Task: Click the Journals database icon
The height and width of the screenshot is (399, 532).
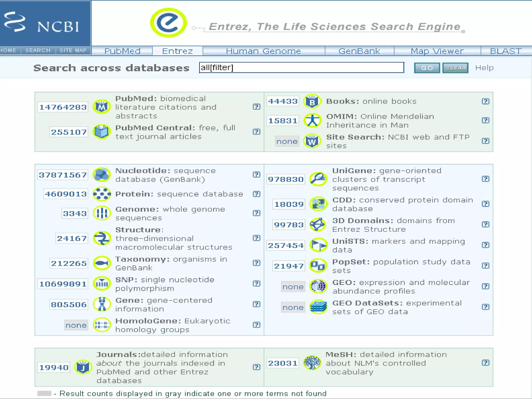Action: tap(83, 367)
